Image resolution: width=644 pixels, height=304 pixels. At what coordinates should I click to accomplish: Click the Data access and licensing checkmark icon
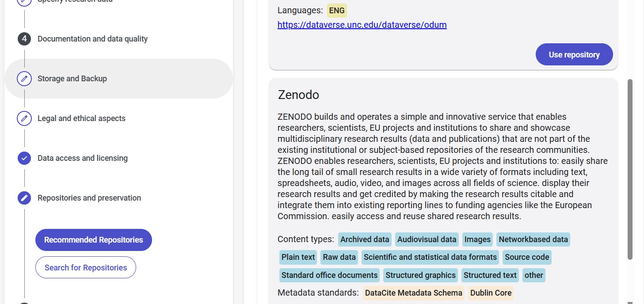point(24,158)
